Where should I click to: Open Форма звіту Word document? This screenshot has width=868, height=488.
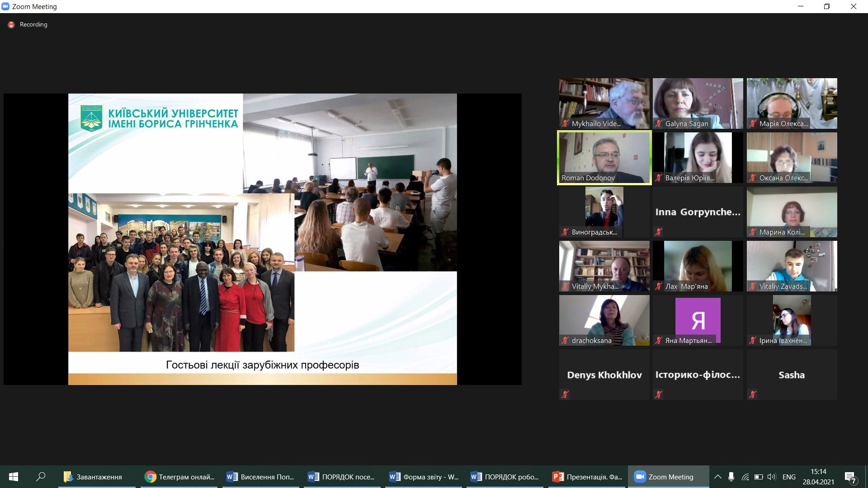coord(424,477)
